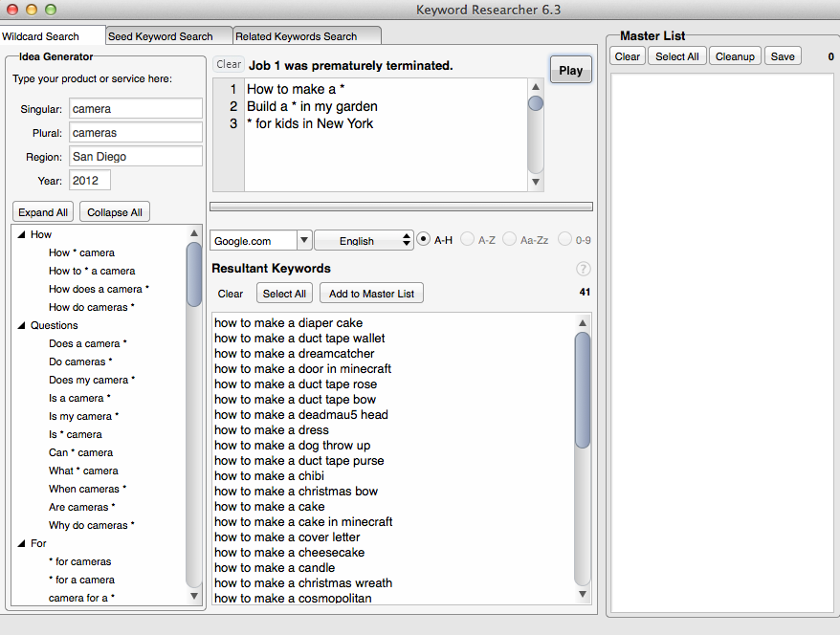Image resolution: width=840 pixels, height=635 pixels.
Task: Click down arrow of Idea Generator tree scrollbar
Action: (x=194, y=596)
